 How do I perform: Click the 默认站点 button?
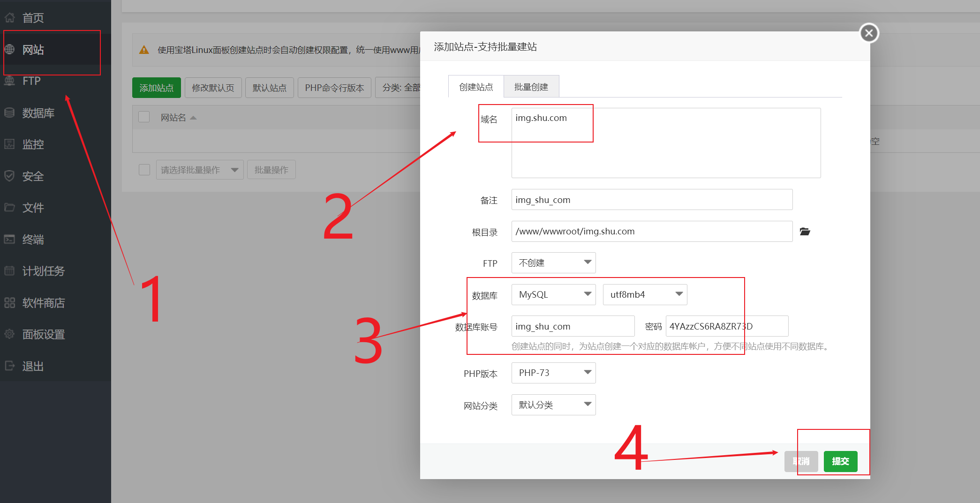(x=270, y=88)
